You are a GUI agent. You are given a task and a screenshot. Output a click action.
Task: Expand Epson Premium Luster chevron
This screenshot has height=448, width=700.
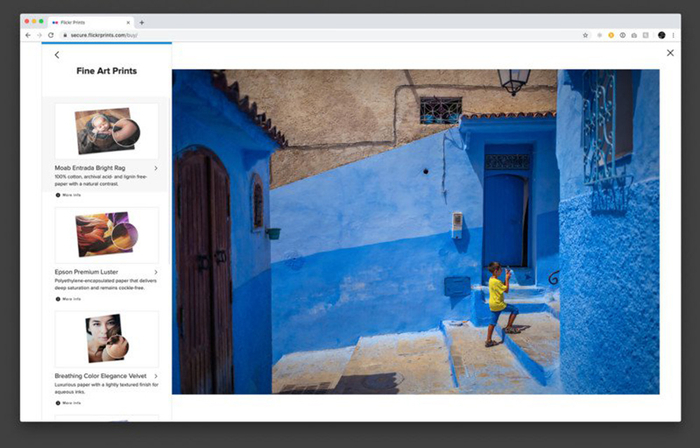click(156, 272)
